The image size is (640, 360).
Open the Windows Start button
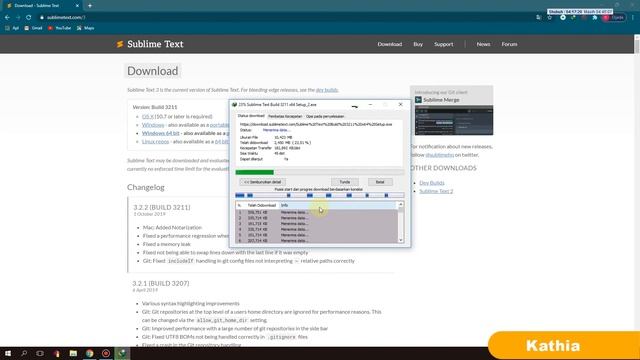pos(8,353)
